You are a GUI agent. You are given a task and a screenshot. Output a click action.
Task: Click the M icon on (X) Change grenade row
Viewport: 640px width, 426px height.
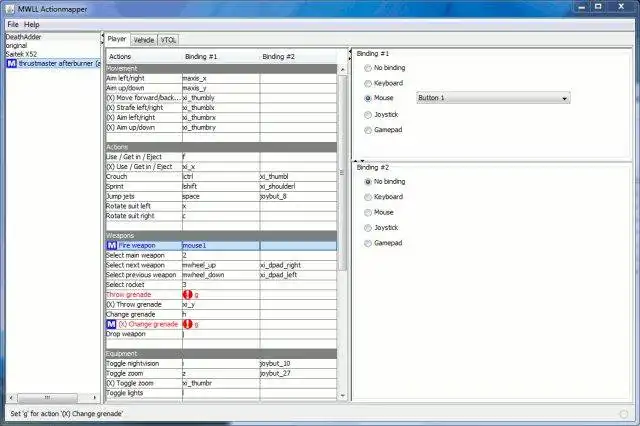111,324
